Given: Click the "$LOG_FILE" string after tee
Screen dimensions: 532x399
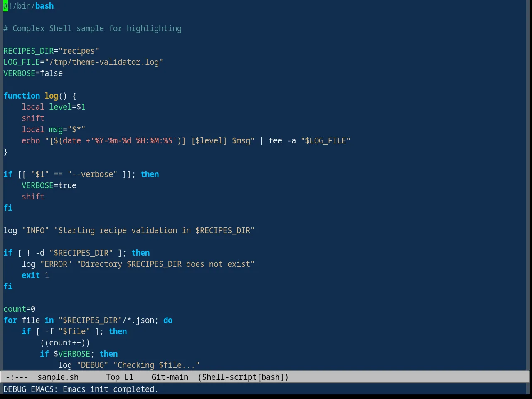Looking at the screenshot, I should point(326,141).
